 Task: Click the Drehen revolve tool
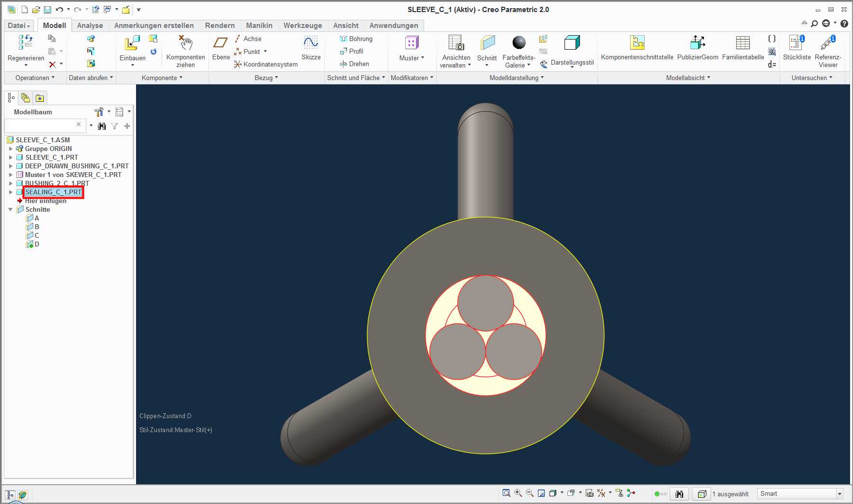(355, 64)
